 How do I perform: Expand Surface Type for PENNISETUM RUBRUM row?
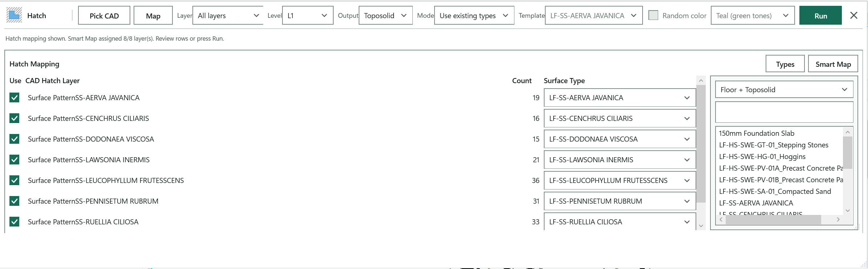pos(620,201)
